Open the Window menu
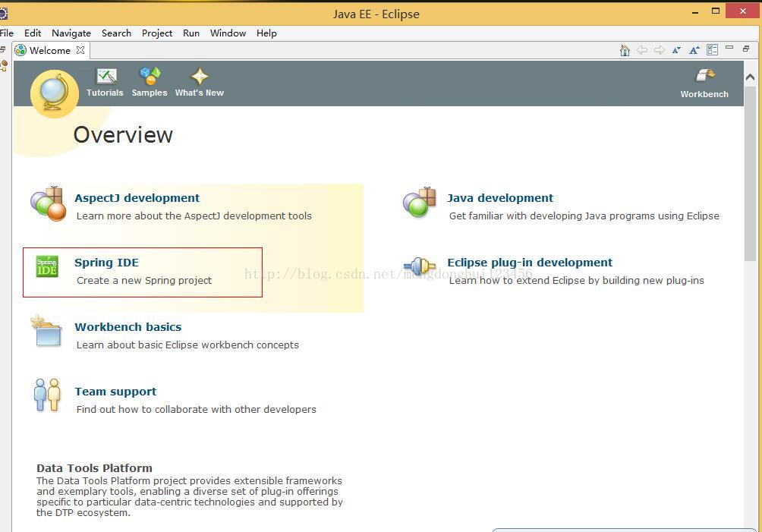The width and height of the screenshot is (762, 532). pyautogui.click(x=228, y=33)
